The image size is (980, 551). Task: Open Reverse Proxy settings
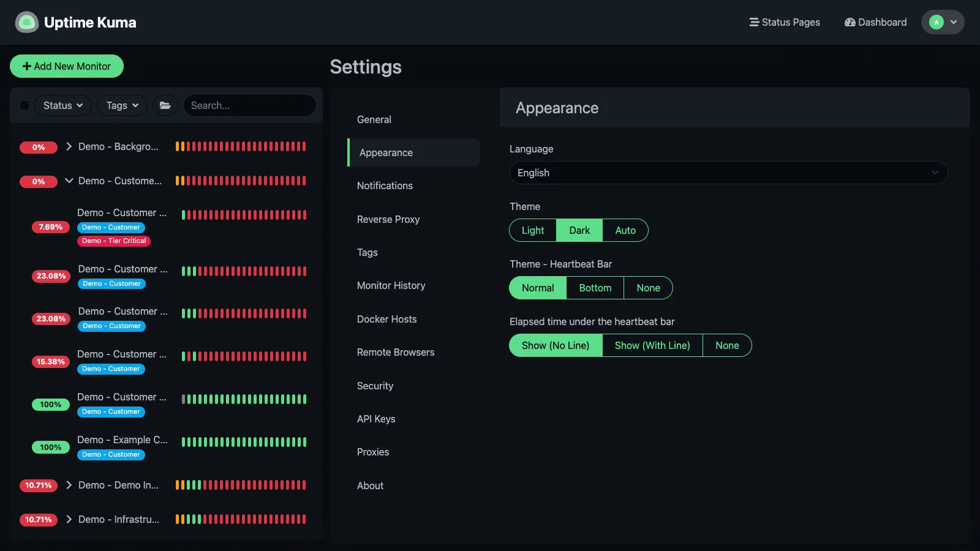click(x=413, y=219)
